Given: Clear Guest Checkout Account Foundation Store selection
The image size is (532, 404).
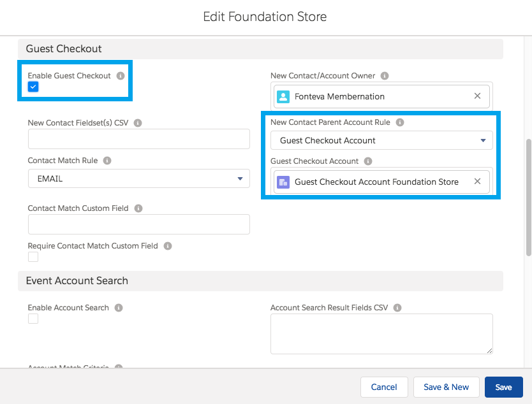Looking at the screenshot, I should 477,182.
